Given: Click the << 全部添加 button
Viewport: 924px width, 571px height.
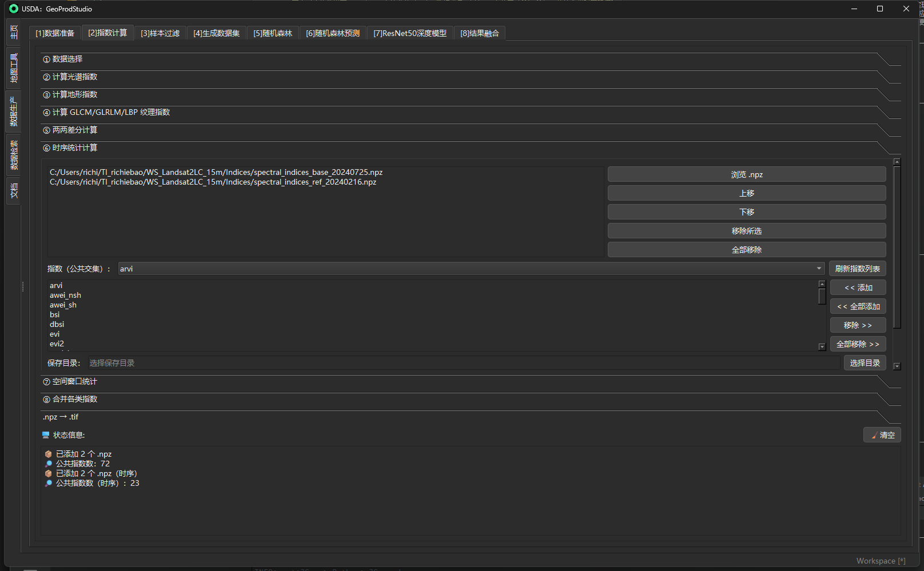Looking at the screenshot, I should pos(858,306).
